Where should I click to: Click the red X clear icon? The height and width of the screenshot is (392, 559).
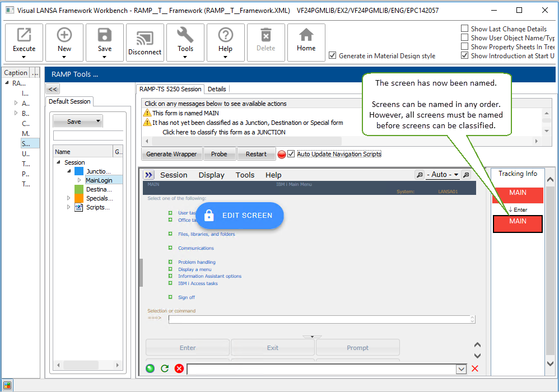(x=475, y=368)
